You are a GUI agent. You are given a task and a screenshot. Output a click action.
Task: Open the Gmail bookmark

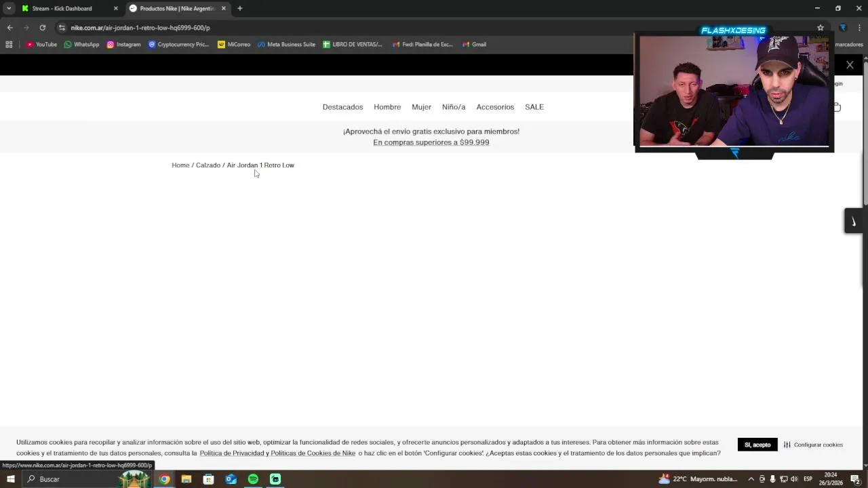tap(474, 45)
